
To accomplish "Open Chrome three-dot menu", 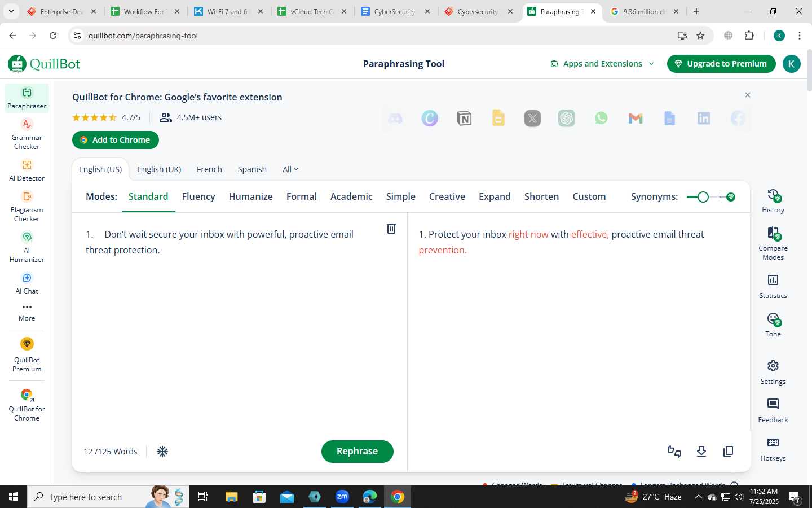I will pos(800,36).
